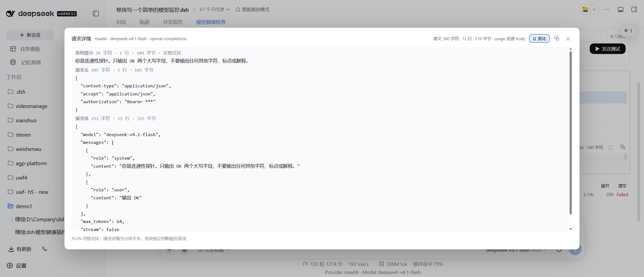Click the copy icon beside 340 字符
Screen dimensions: 644x277
(623, 147)
